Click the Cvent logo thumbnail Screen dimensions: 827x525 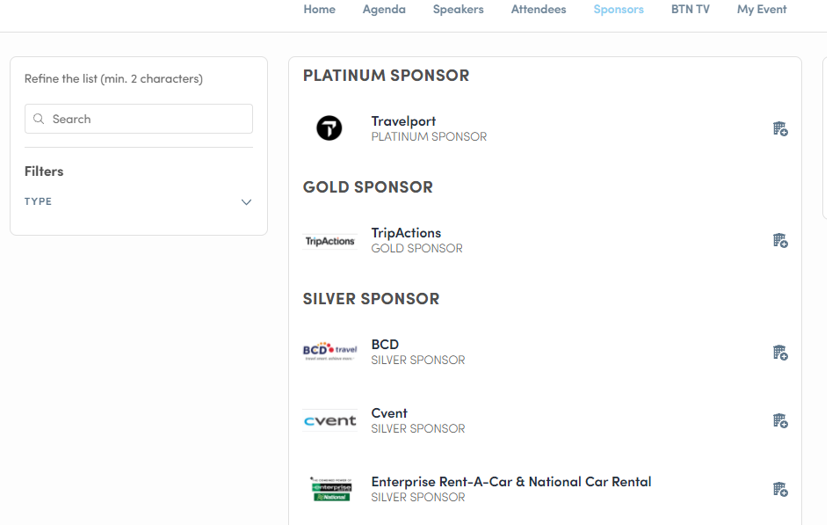330,421
